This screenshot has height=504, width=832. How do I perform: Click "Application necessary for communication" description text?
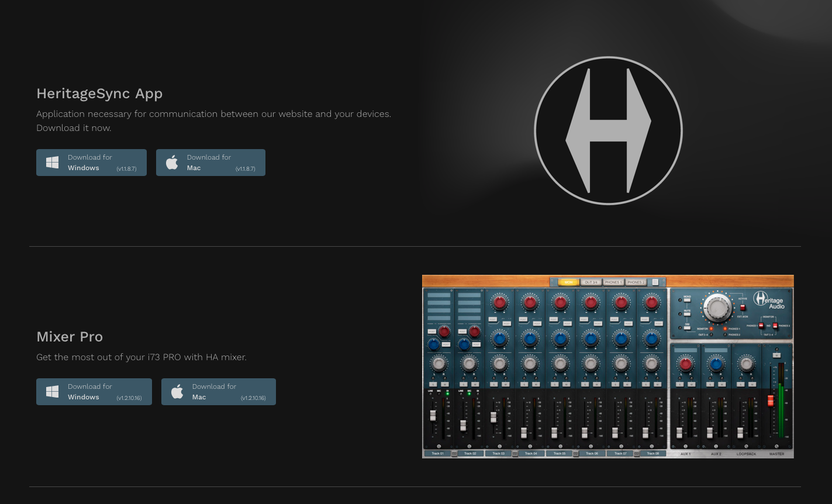click(213, 121)
